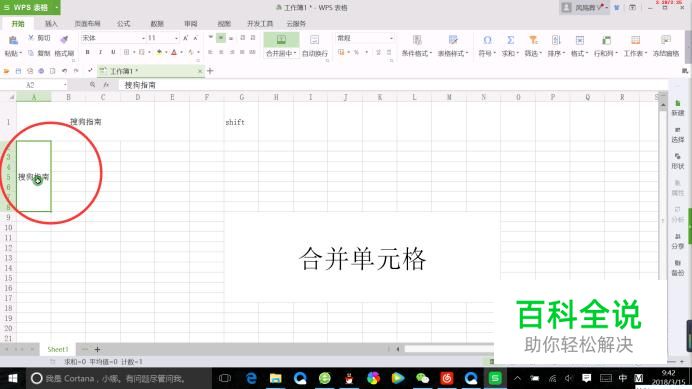
Task: Click the AutoSum (求和) sigma icon
Action: tap(510, 40)
